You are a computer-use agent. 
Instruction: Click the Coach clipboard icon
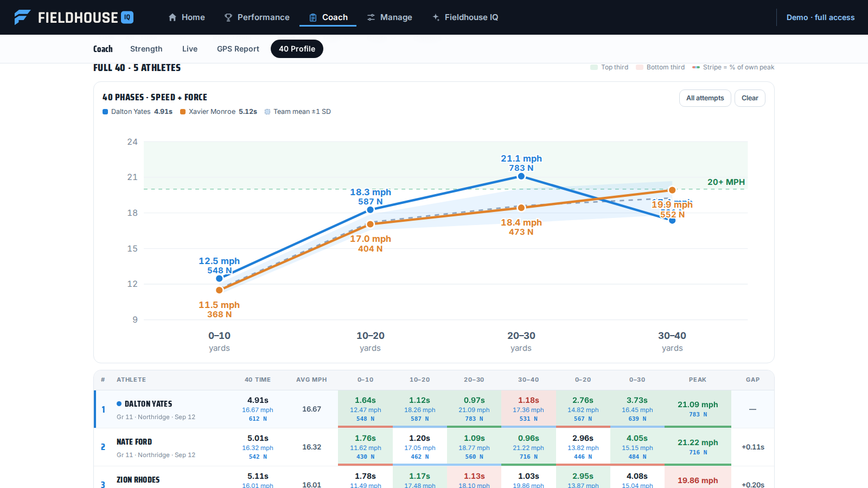point(313,17)
